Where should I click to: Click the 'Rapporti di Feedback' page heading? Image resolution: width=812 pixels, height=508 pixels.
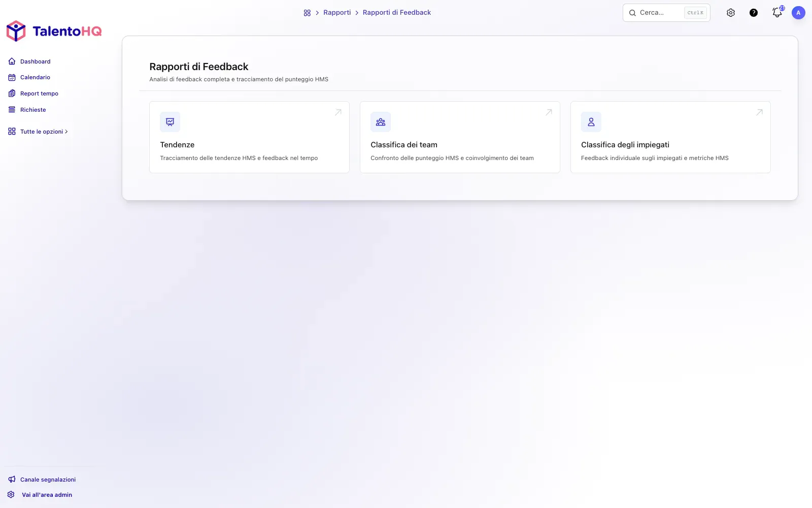point(199,67)
